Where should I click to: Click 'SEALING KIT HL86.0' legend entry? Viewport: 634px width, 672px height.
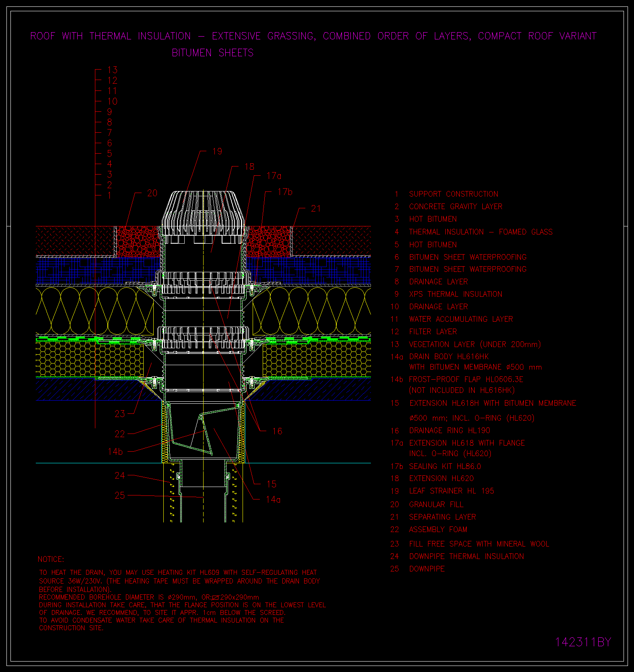(445, 466)
